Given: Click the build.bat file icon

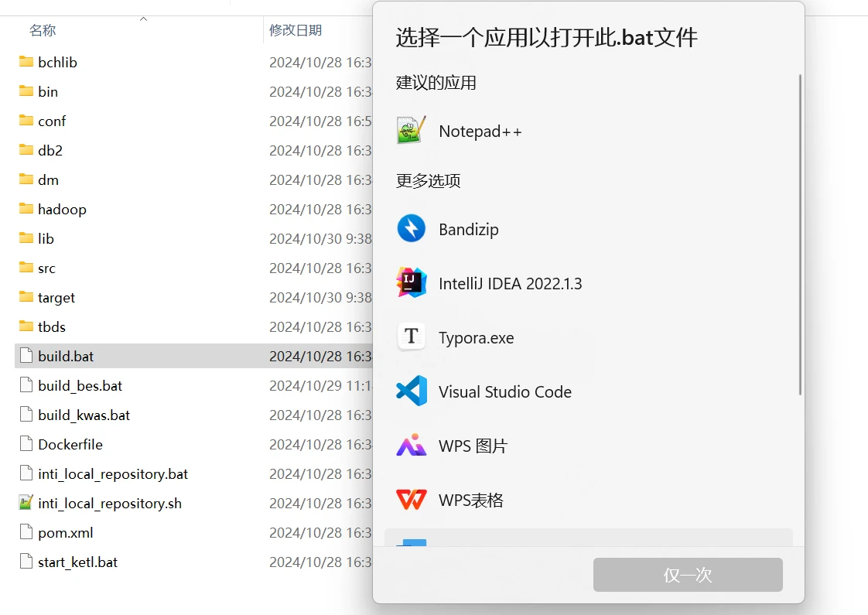Looking at the screenshot, I should coord(26,355).
